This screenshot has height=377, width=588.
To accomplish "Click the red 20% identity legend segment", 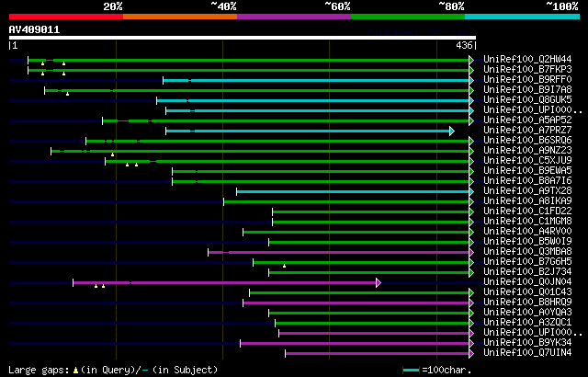I will (x=66, y=17).
